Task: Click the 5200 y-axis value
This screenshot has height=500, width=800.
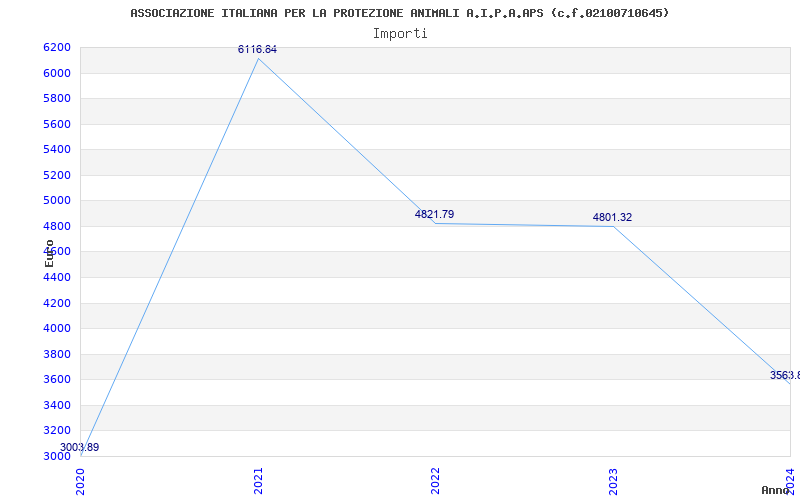Action: tap(57, 175)
